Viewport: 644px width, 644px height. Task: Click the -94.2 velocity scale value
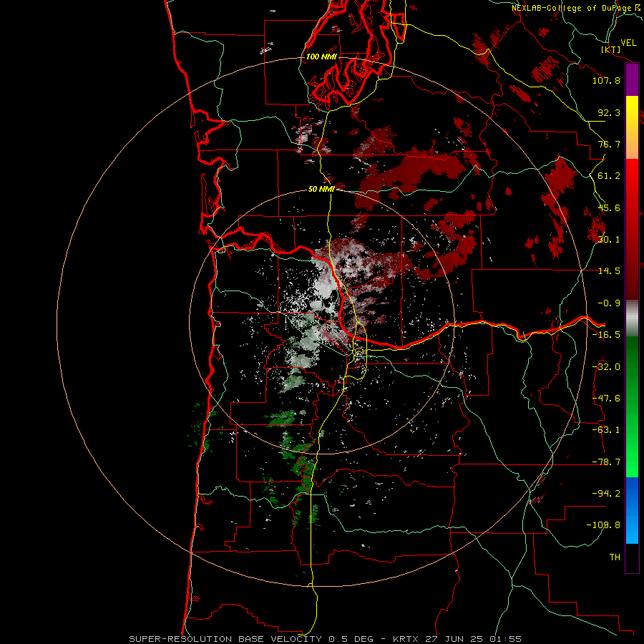coord(606,493)
